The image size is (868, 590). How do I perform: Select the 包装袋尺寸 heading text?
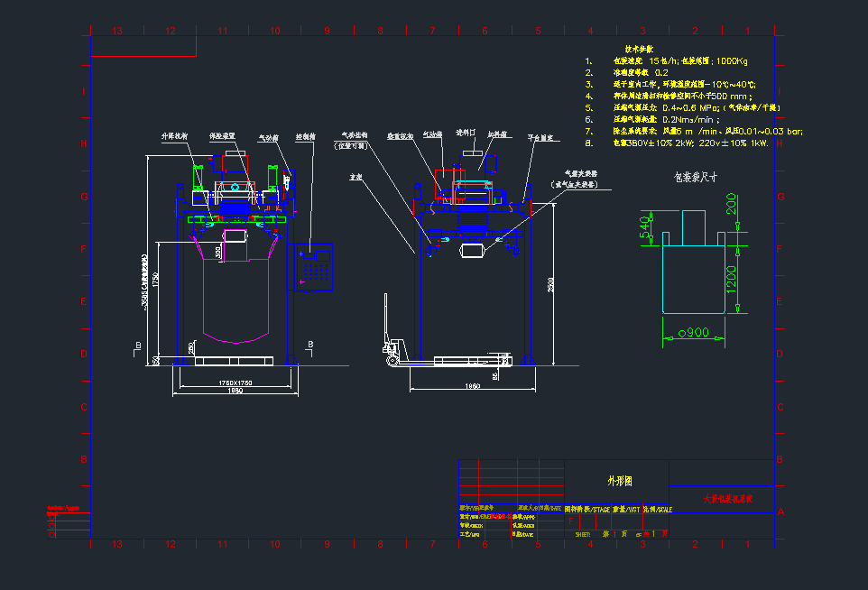coord(696,177)
